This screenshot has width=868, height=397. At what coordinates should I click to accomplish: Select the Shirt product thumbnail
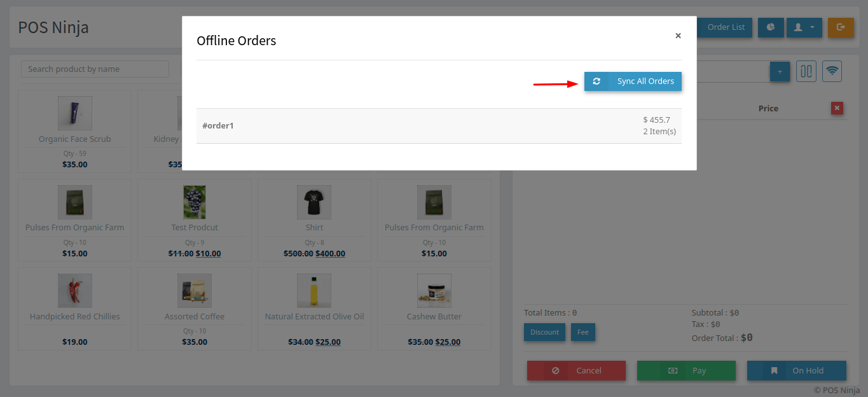coord(314,202)
